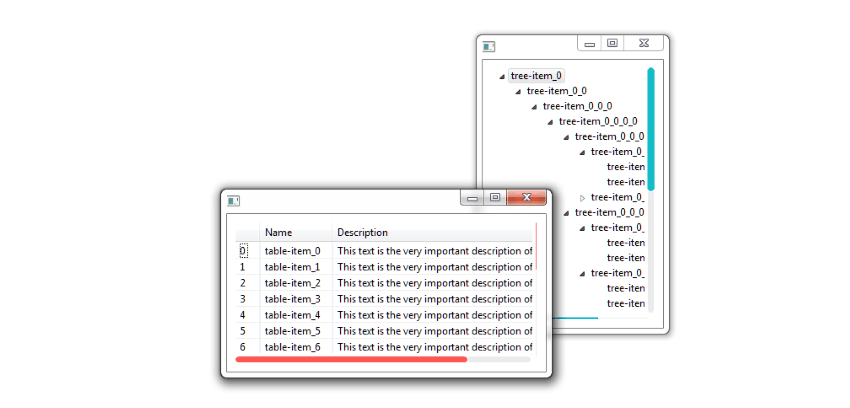
Task: Click the table's thin red vertical scrollbar
Action: pyautogui.click(x=536, y=247)
